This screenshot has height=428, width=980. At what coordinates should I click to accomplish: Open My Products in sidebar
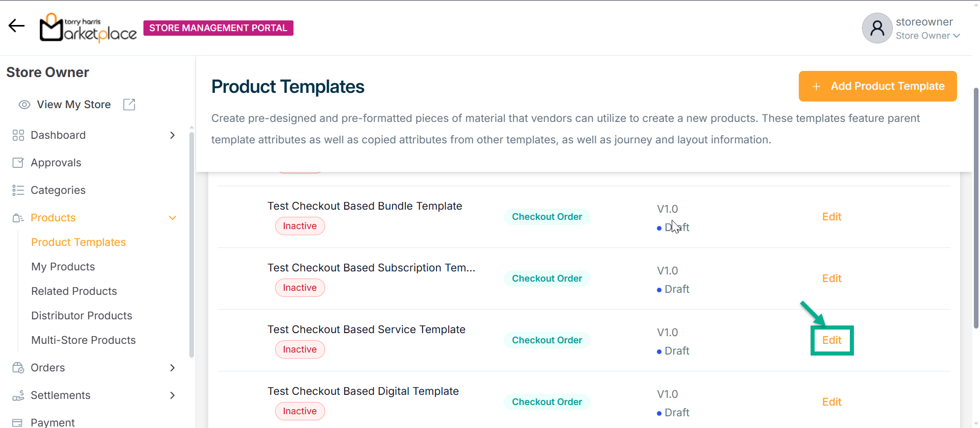63,267
